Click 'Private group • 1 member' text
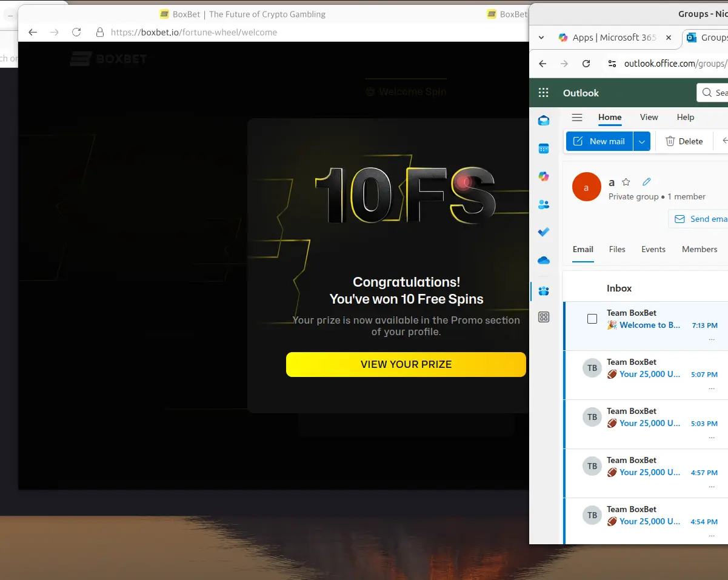Image resolution: width=728 pixels, height=580 pixels. tap(657, 197)
